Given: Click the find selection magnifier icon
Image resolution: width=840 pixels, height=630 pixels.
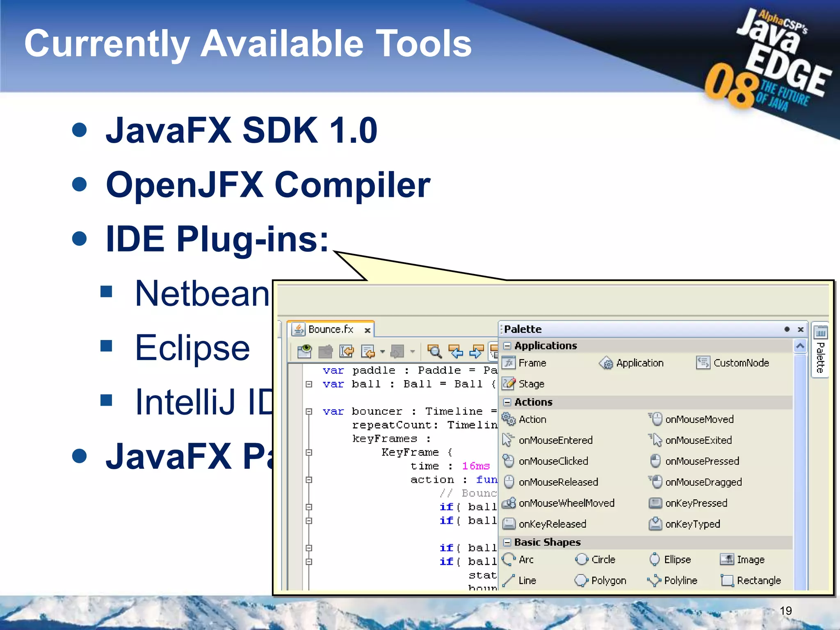Looking at the screenshot, I should (x=434, y=351).
